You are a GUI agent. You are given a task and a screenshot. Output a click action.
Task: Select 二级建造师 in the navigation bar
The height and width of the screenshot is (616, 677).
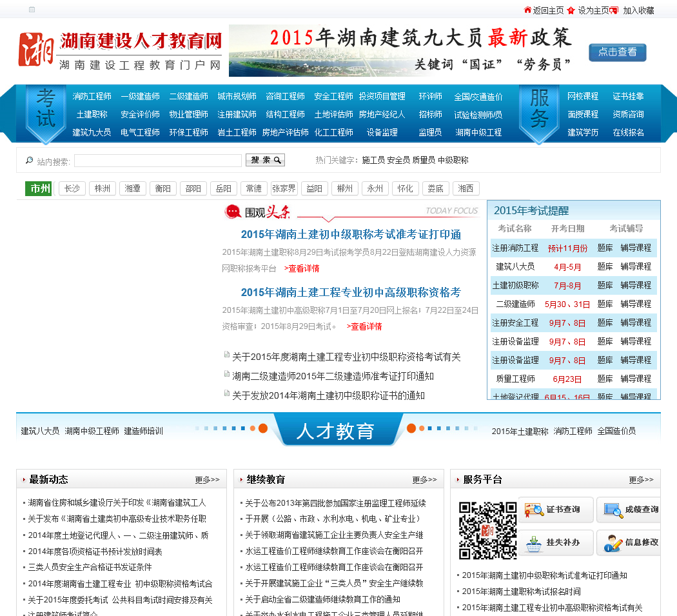188,96
